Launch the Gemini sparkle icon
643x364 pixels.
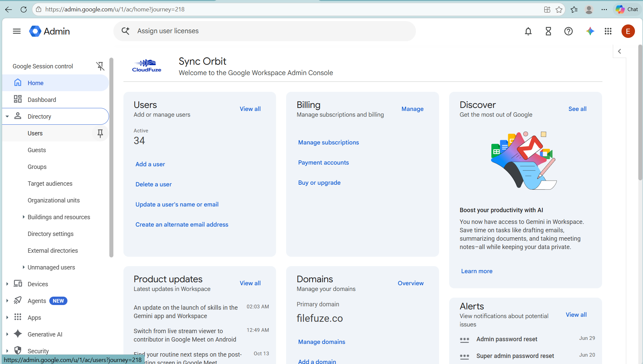click(x=590, y=31)
